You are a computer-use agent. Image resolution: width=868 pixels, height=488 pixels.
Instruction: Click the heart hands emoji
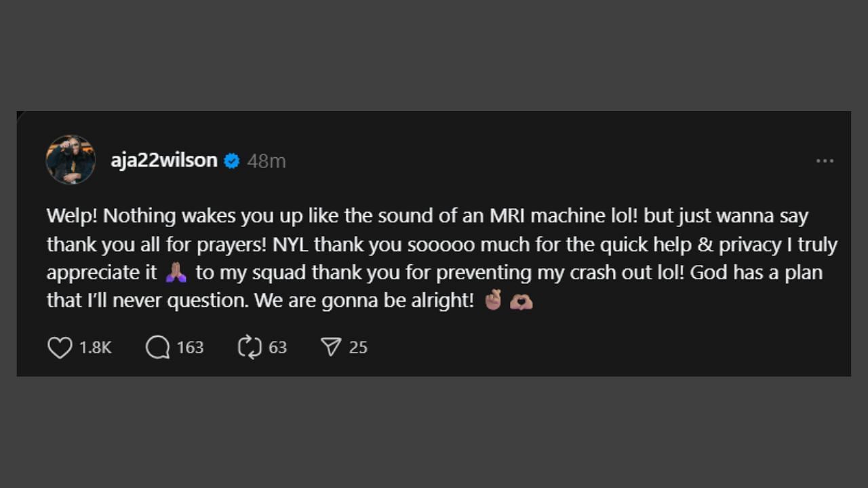point(521,301)
